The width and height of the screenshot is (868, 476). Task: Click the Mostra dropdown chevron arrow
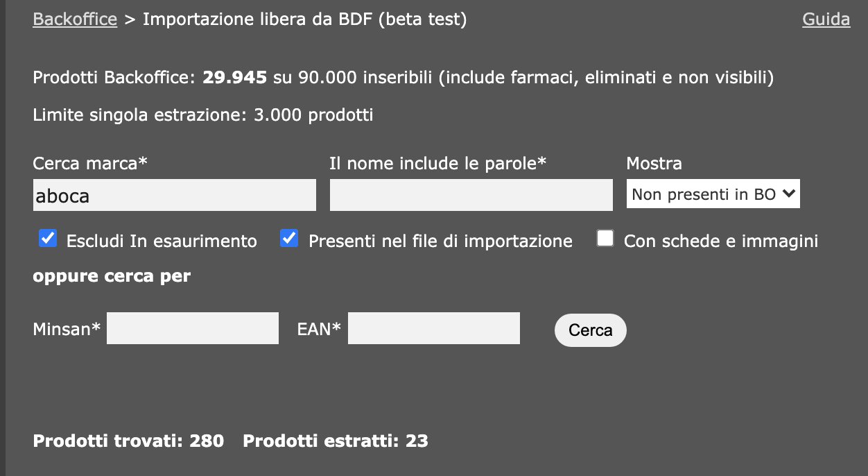point(790,193)
